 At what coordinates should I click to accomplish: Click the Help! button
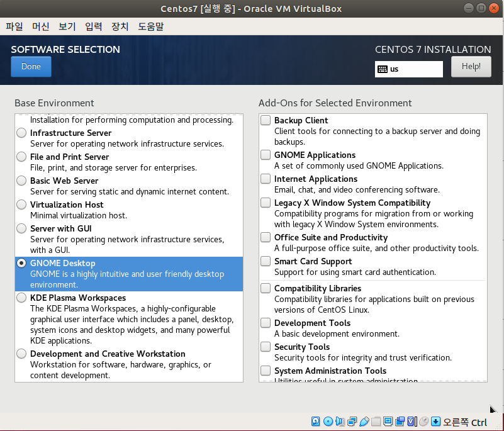point(471,67)
